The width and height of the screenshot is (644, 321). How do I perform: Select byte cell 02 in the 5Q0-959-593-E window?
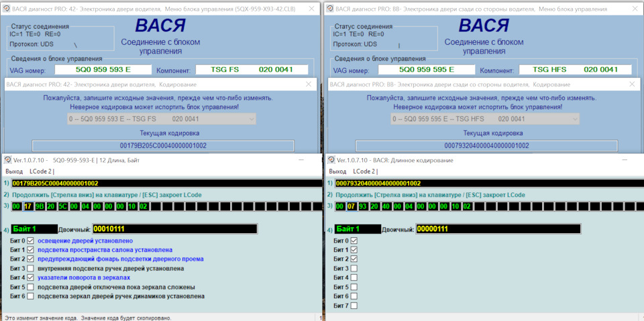pyautogui.click(x=144, y=206)
